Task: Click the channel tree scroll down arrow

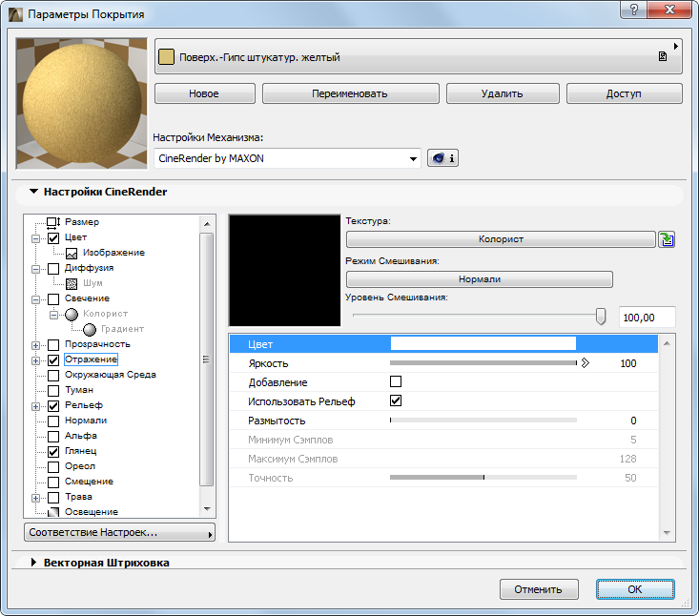Action: pos(207,509)
